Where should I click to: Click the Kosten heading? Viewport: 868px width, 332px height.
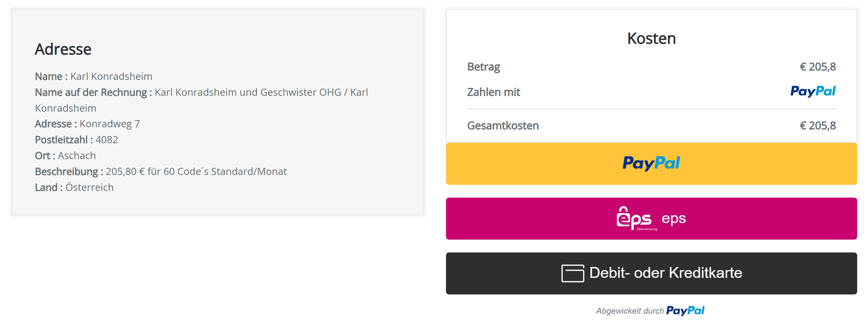[651, 38]
